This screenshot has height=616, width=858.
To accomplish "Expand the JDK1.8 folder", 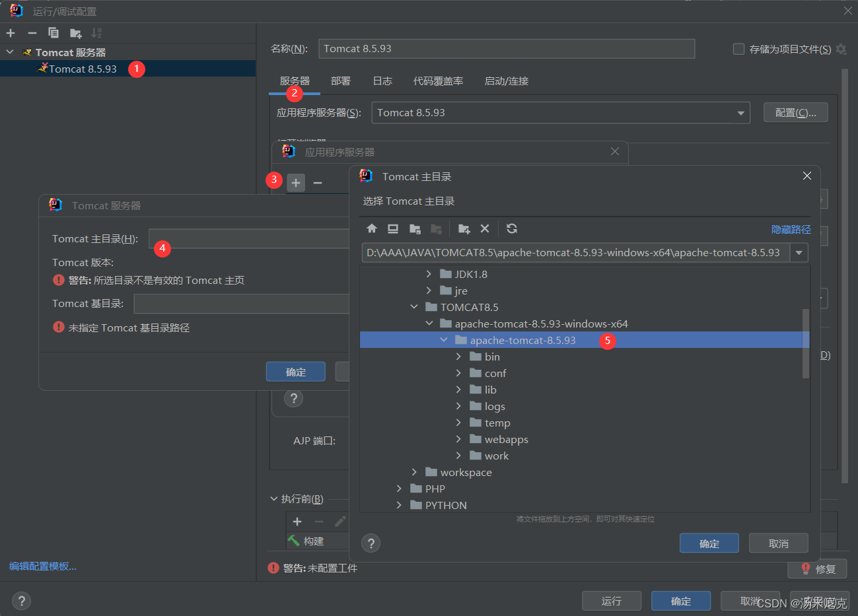I will coord(429,274).
